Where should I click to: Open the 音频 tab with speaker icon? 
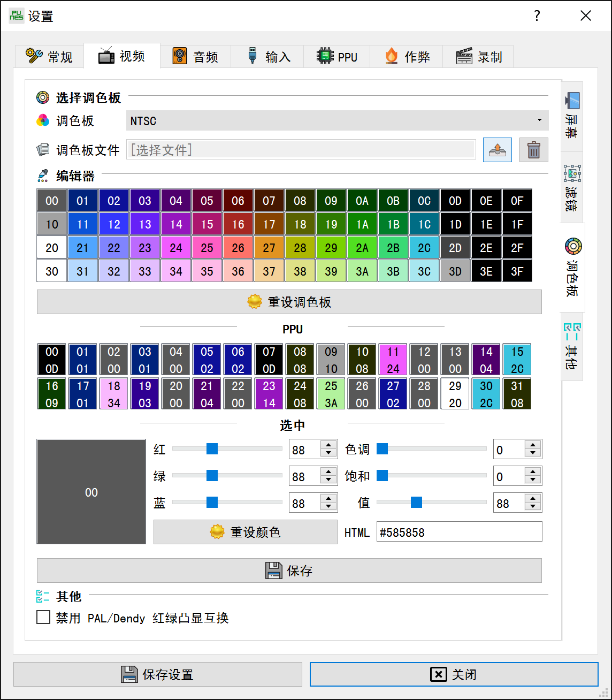pos(196,57)
